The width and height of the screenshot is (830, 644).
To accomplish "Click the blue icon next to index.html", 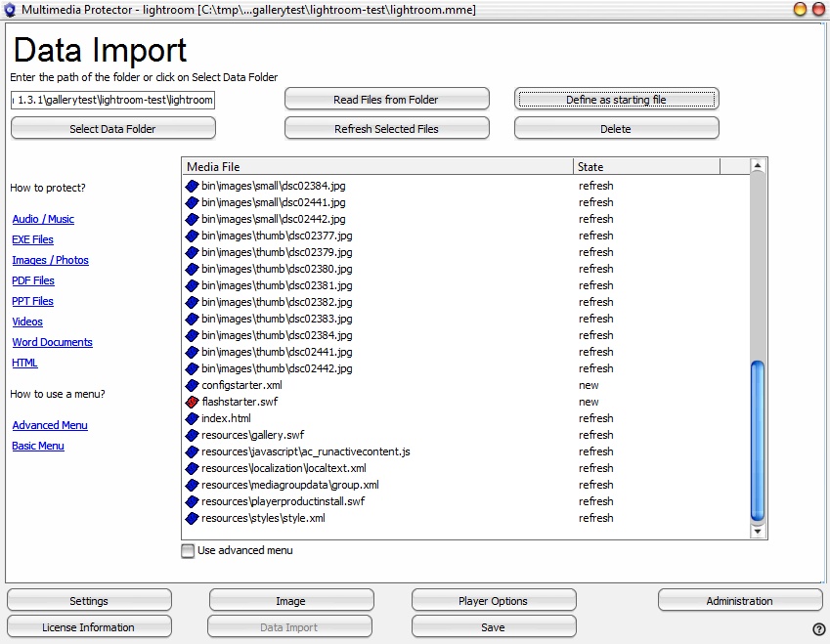I will pyautogui.click(x=193, y=418).
